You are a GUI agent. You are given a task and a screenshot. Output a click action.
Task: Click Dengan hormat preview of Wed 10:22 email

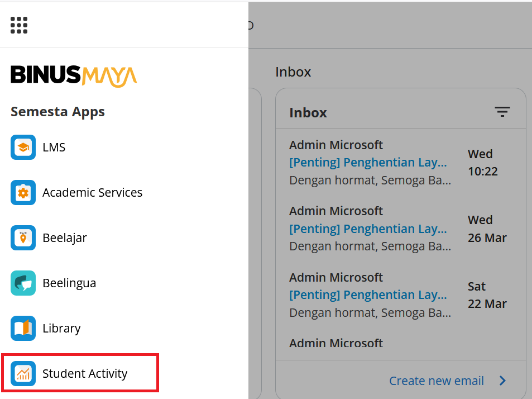370,180
